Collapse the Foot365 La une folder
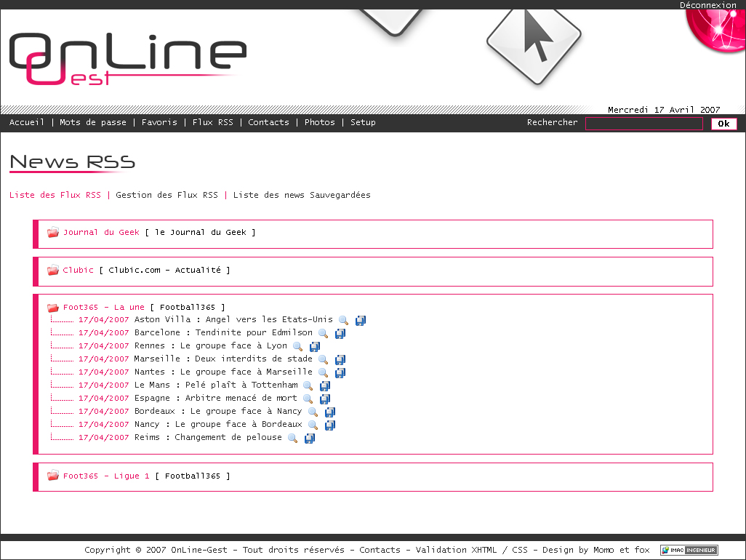Screen dimensions: 746x560 [x=53, y=308]
